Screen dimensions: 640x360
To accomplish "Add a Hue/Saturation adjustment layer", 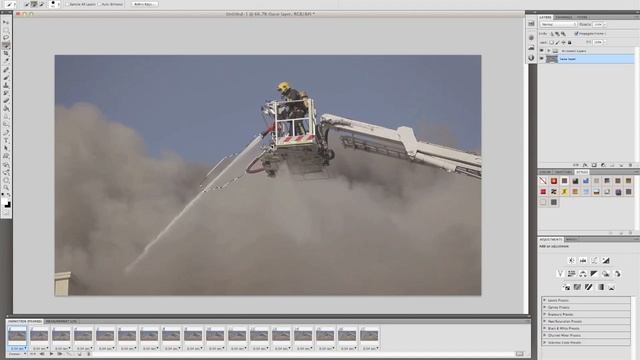I will (x=571, y=274).
